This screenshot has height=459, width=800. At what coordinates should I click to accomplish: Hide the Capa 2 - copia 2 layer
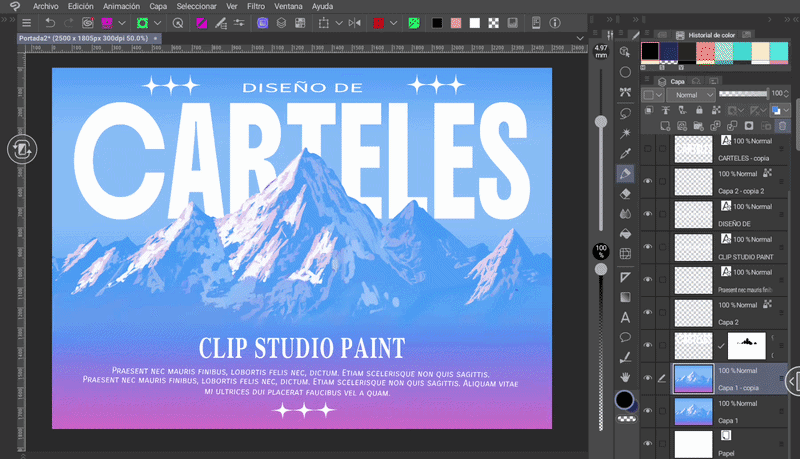648,181
